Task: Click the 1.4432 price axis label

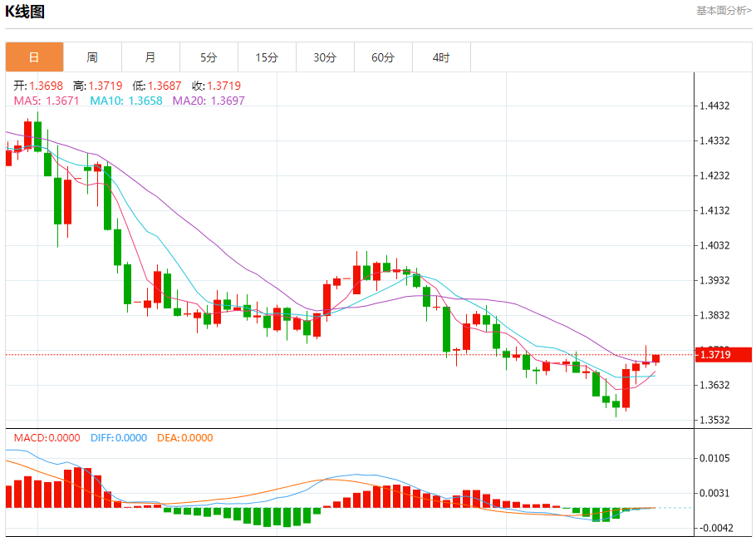Action: click(x=715, y=106)
